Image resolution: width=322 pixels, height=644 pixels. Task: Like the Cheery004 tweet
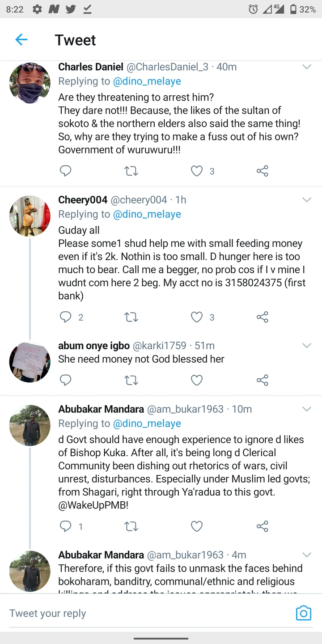pyautogui.click(x=197, y=317)
